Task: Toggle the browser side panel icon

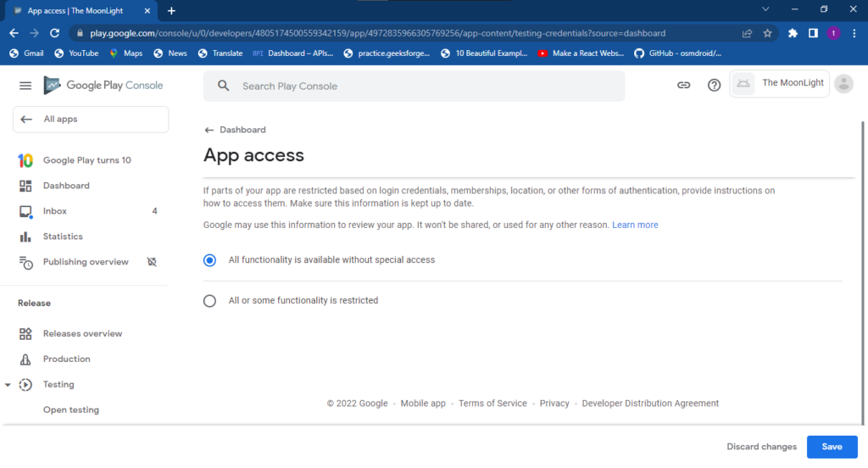Action: 813,33
